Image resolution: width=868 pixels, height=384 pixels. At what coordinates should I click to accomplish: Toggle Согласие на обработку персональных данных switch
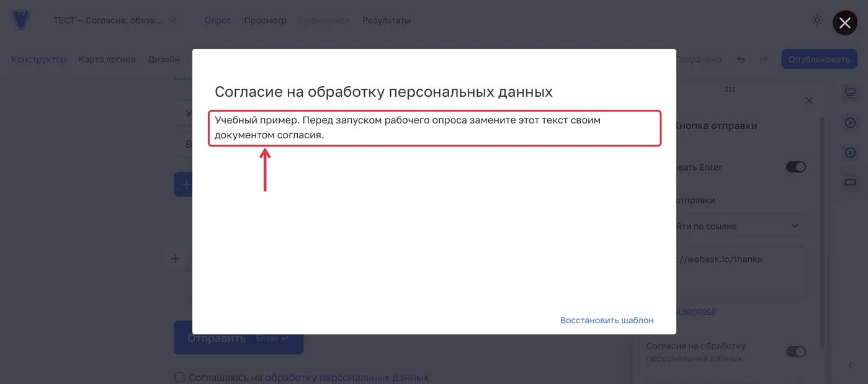(795, 352)
